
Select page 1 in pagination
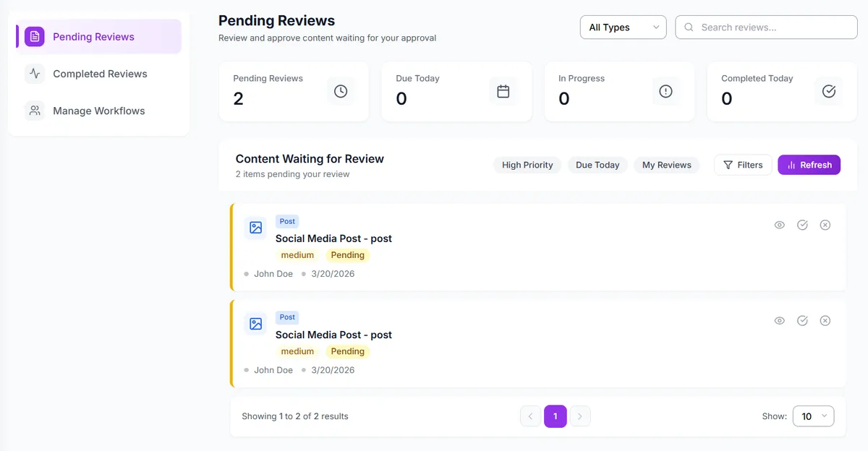(555, 416)
